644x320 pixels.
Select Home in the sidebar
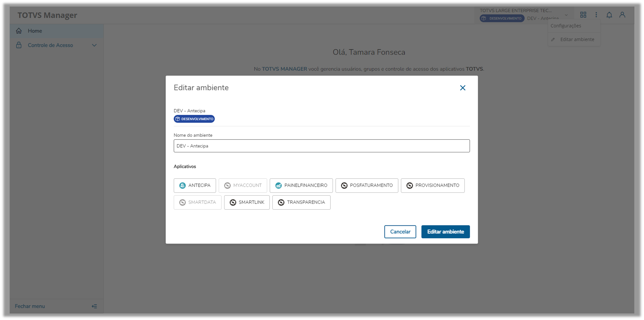tap(57, 31)
